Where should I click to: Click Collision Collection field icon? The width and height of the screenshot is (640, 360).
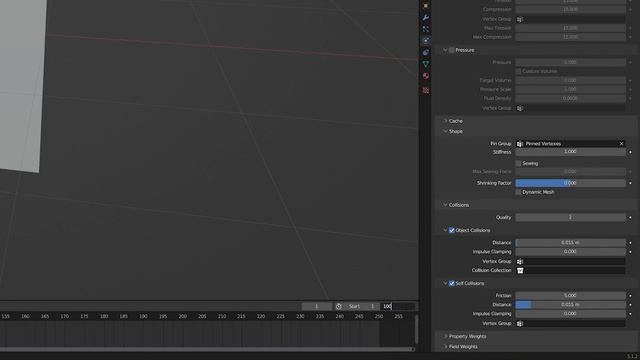click(520, 270)
